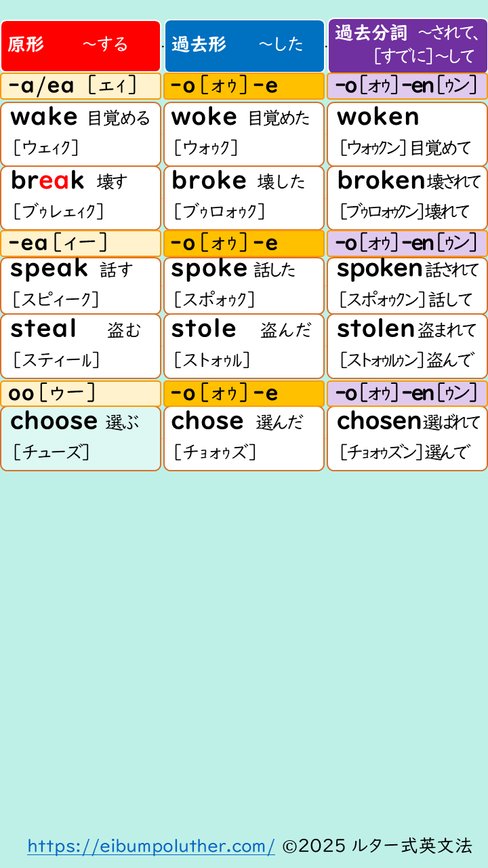Tap the 'spoken' card

point(407,285)
